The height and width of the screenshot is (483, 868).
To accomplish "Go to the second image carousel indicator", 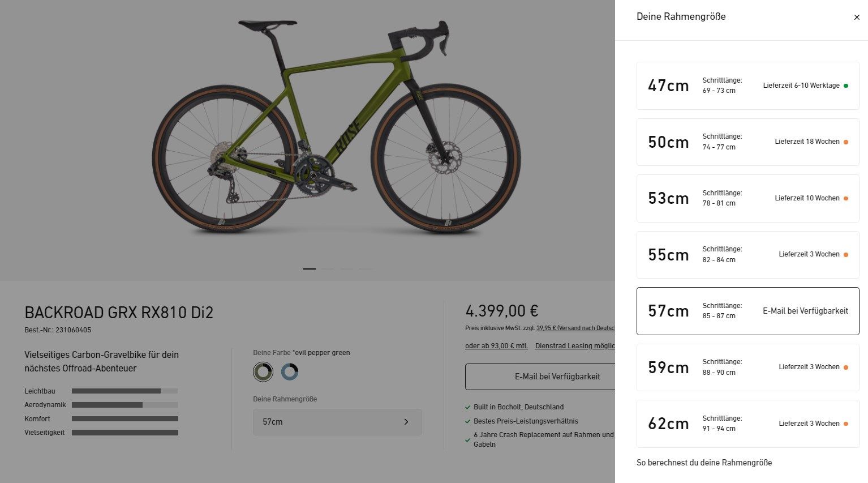I will point(328,269).
